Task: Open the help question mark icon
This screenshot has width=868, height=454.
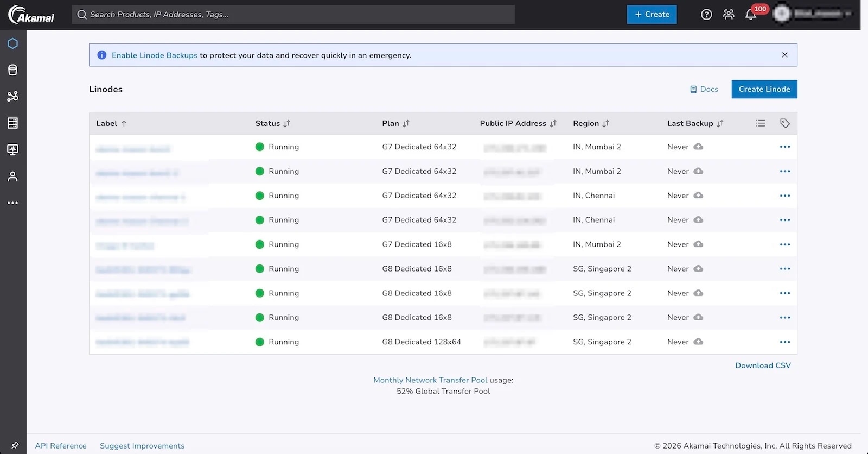Action: (x=706, y=15)
